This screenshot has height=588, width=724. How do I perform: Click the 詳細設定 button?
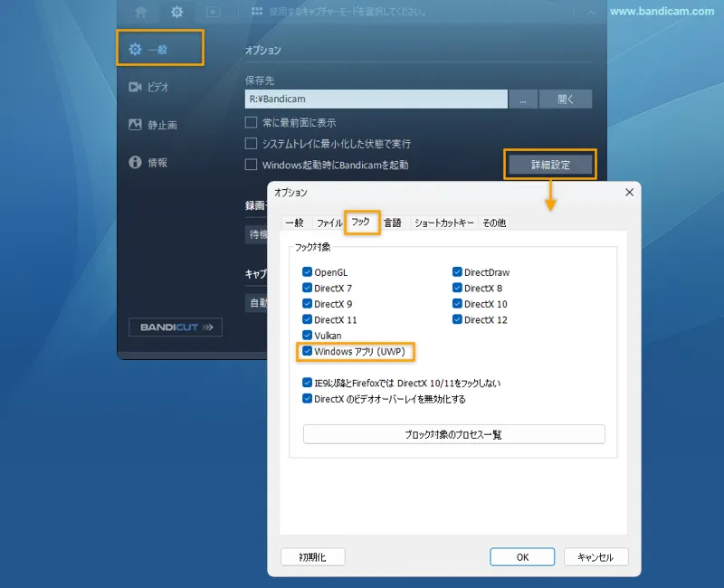[x=550, y=165]
